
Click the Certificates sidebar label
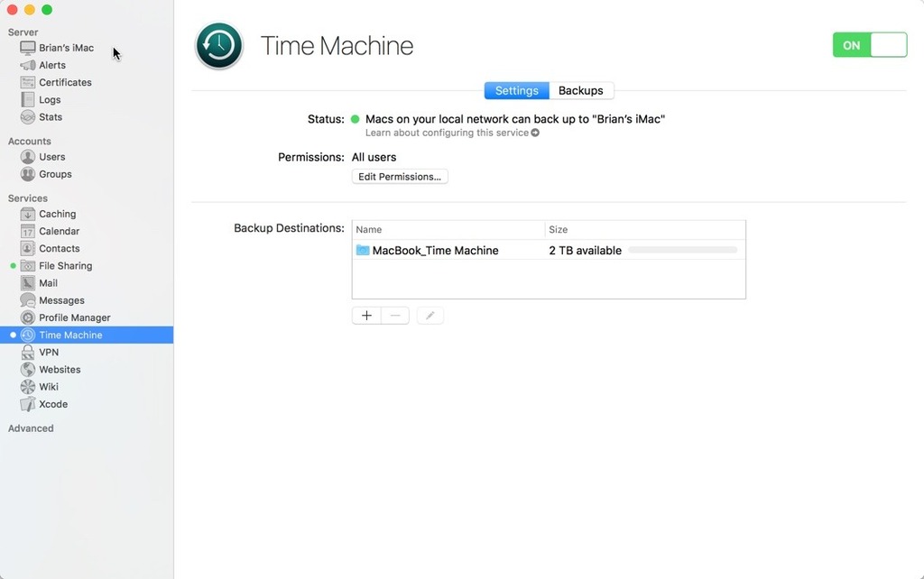click(65, 82)
